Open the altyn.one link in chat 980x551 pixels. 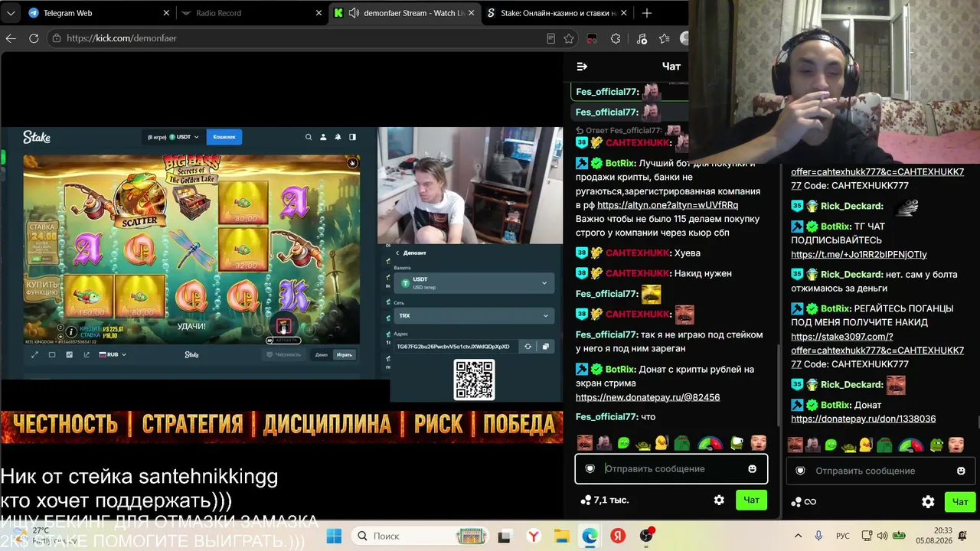668,205
